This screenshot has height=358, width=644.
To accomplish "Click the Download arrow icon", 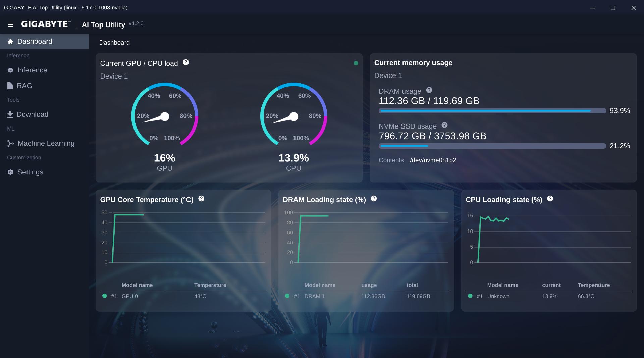I will [x=10, y=114].
